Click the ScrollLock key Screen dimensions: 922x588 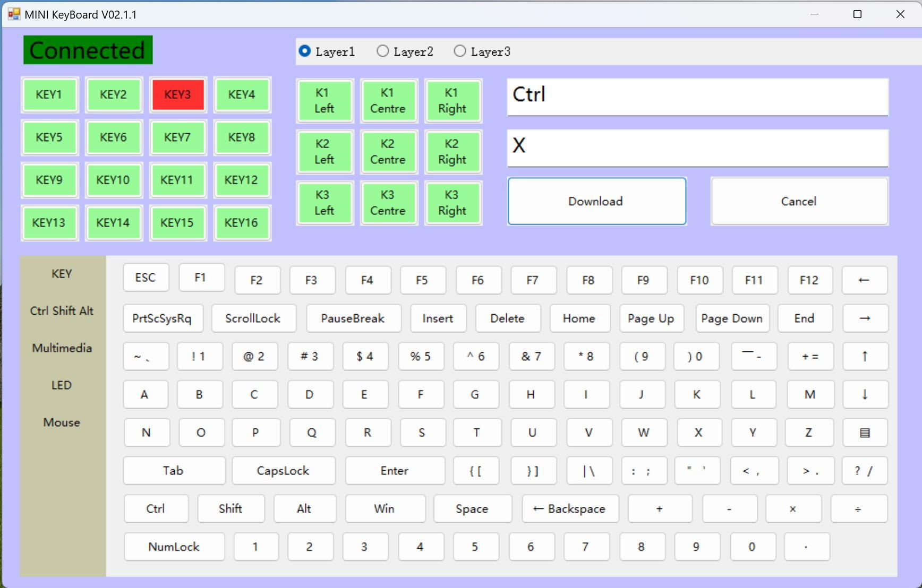(x=253, y=318)
